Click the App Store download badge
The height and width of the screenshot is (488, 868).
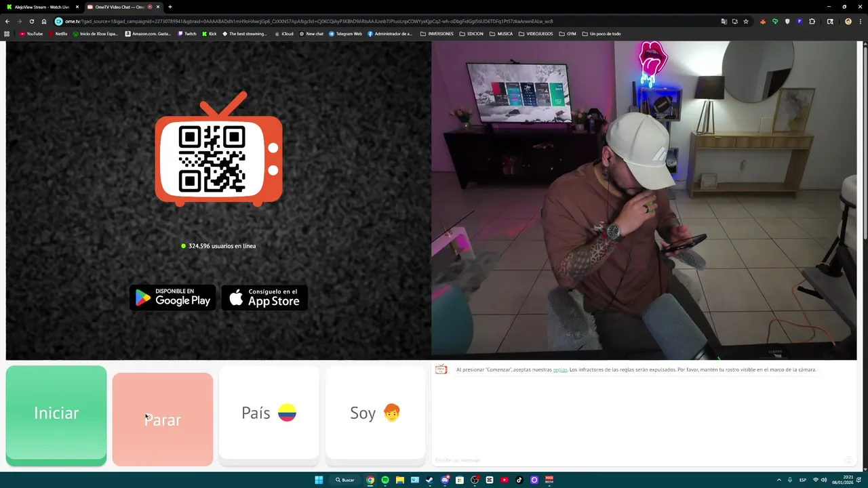[264, 298]
